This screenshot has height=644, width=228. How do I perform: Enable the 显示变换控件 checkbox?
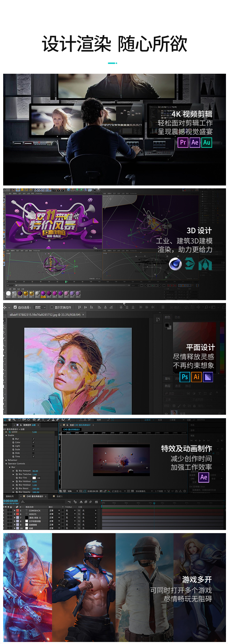click(x=52, y=307)
